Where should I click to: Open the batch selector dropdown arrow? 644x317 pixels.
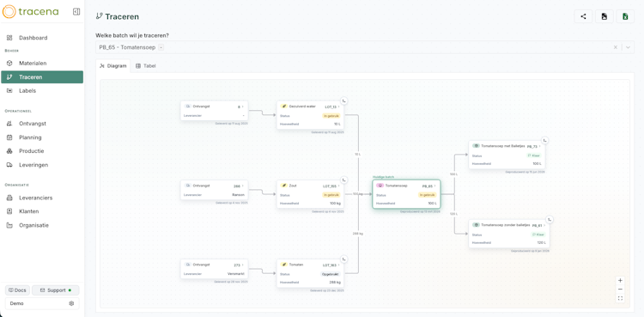[x=628, y=47]
